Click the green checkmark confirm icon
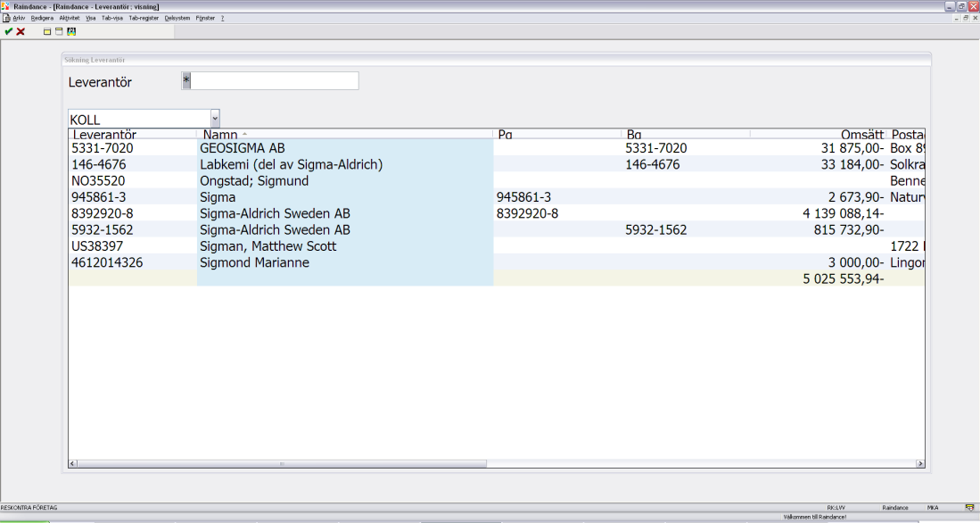 pos(8,31)
